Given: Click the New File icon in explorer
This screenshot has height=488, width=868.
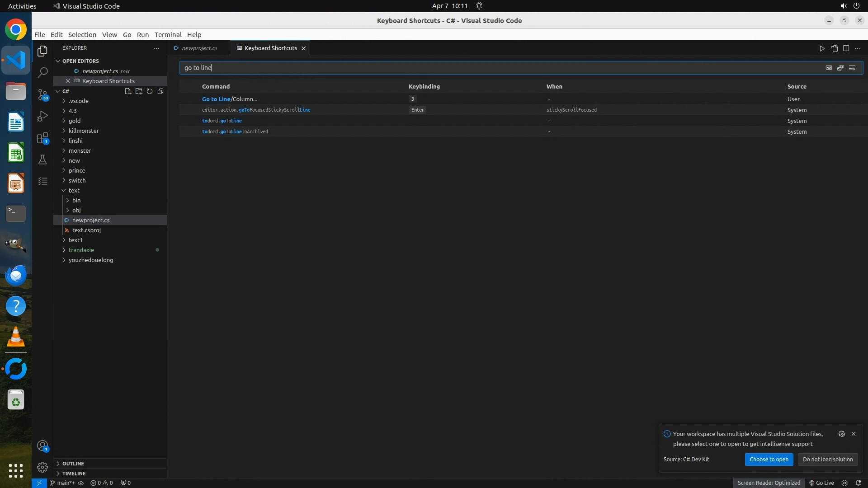Looking at the screenshot, I should [128, 91].
